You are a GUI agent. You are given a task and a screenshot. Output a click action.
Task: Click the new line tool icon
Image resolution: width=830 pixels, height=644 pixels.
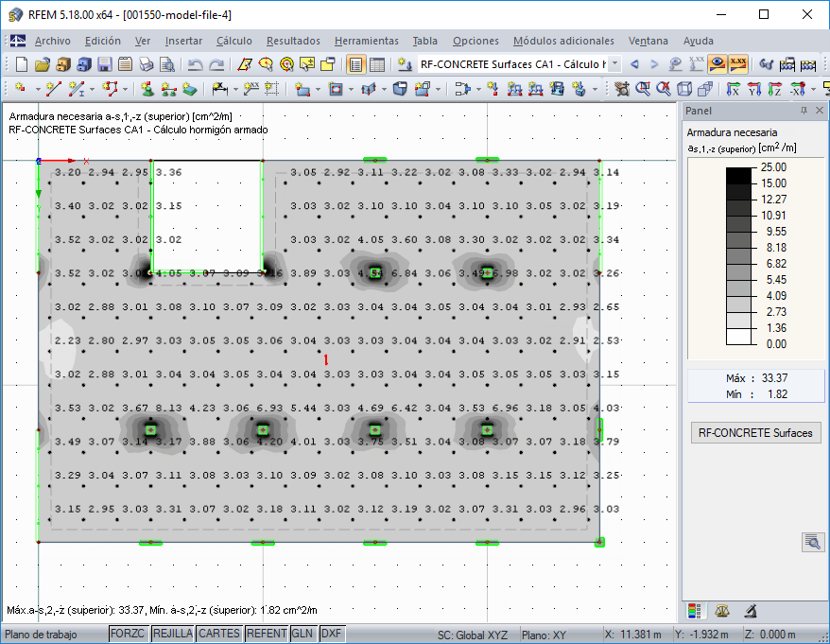(54, 89)
